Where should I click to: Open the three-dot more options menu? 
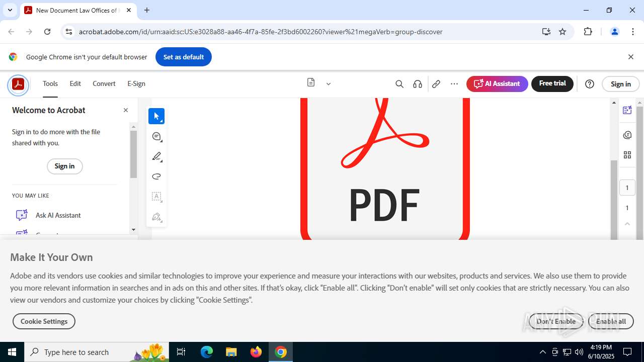(x=454, y=84)
